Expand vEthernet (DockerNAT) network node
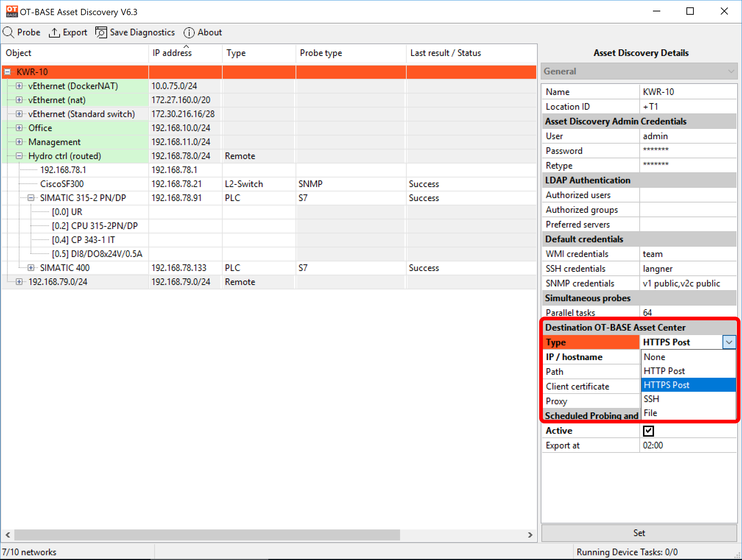Screen dimensions: 742x560 click(x=19, y=86)
